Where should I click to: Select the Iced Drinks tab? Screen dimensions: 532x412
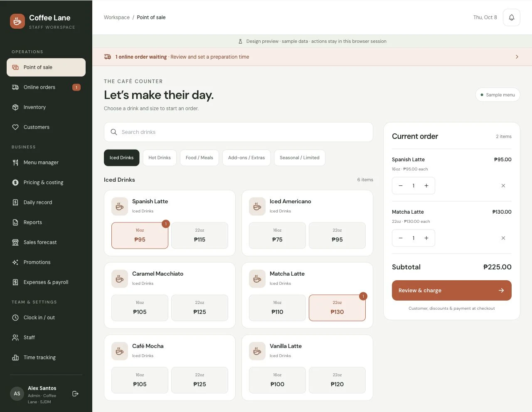[121, 158]
